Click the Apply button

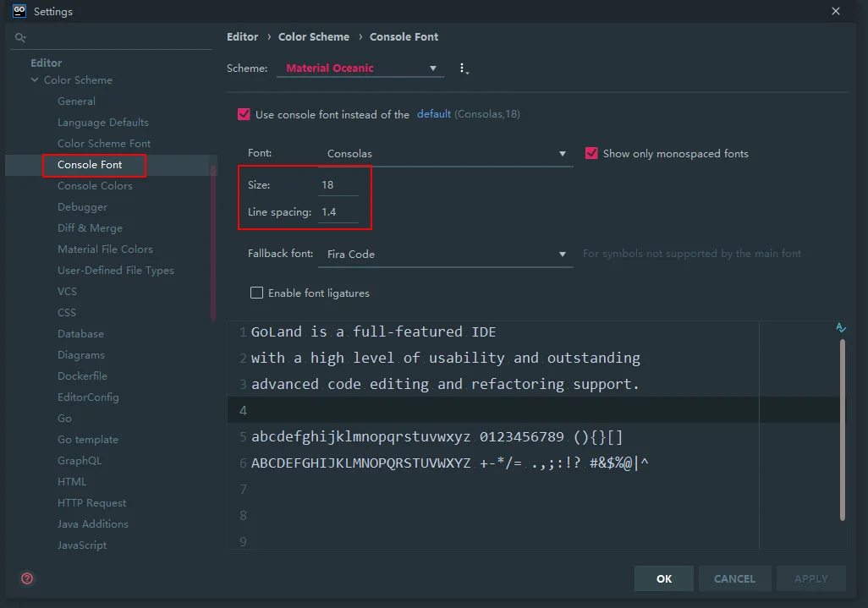[x=811, y=578]
